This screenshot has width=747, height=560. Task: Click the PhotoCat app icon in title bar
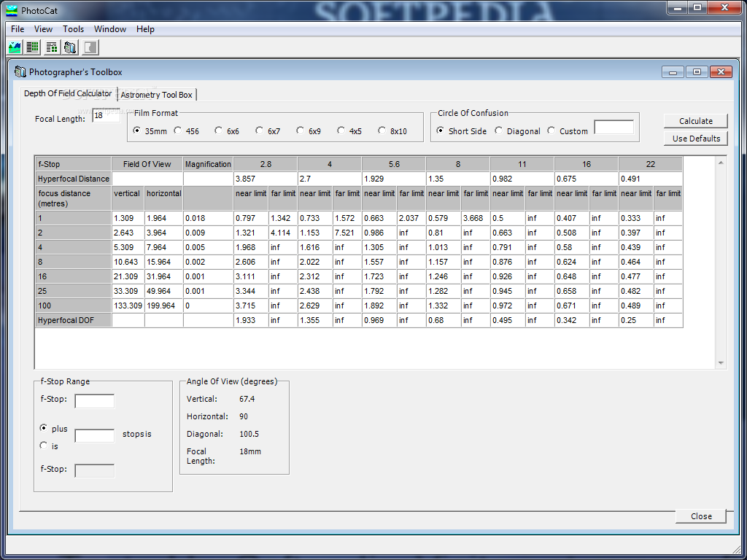click(x=11, y=9)
